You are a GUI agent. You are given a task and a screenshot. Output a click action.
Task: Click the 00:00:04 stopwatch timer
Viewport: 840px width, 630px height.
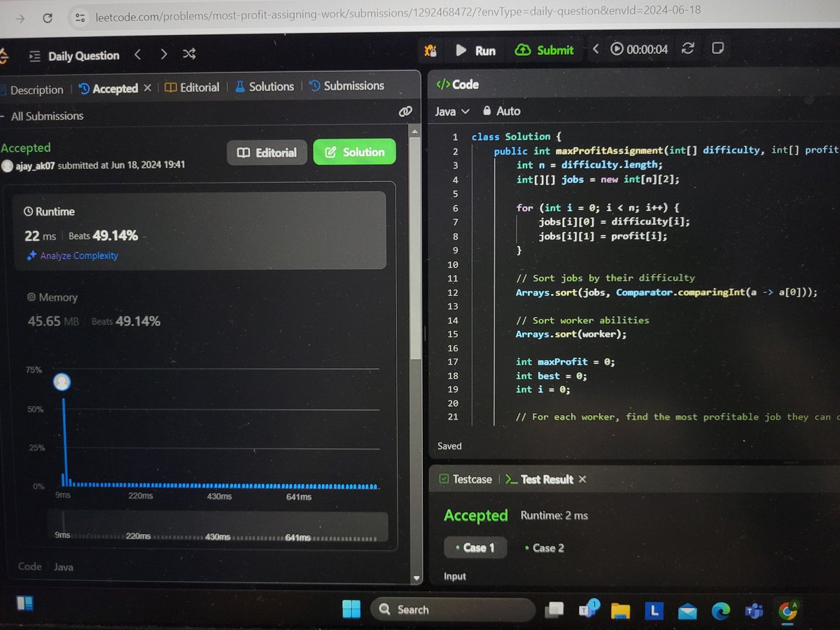[x=639, y=49]
